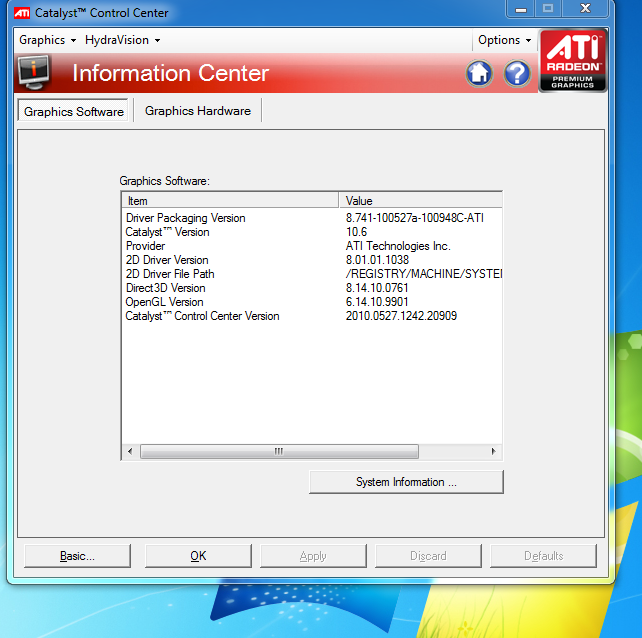Click the System Information button
This screenshot has height=638, width=642.
tap(406, 482)
